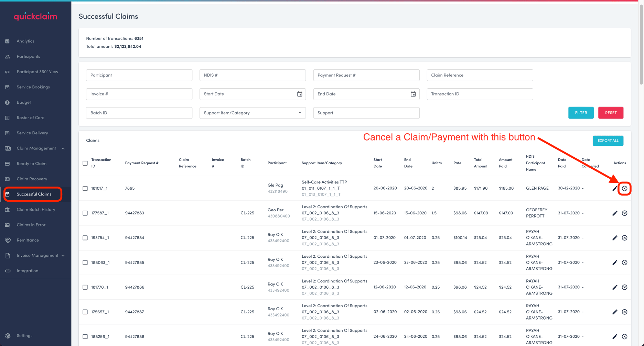Viewport: 644px width, 346px height.
Task: Tick the checkbox for transaction 193754_1
Action: [x=85, y=237]
